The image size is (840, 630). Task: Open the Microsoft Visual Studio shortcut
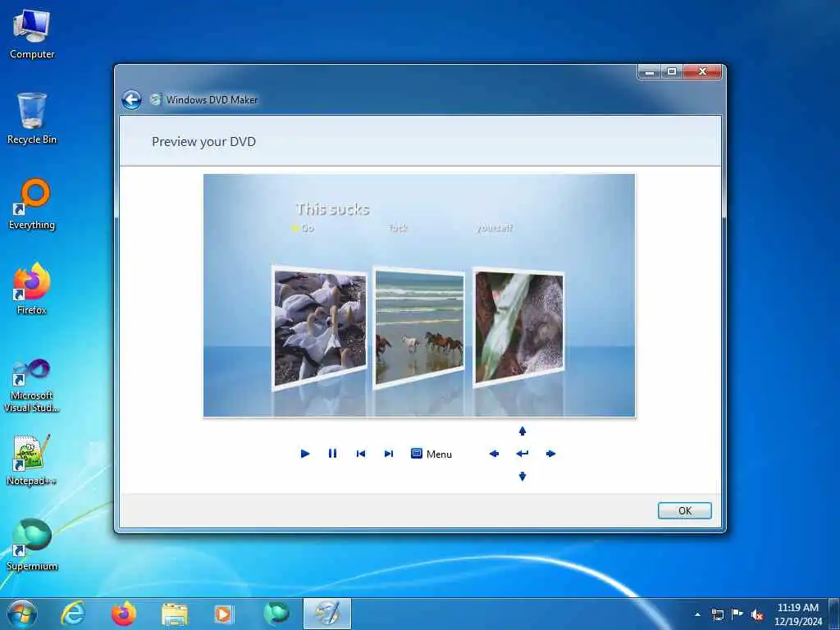pyautogui.click(x=32, y=386)
